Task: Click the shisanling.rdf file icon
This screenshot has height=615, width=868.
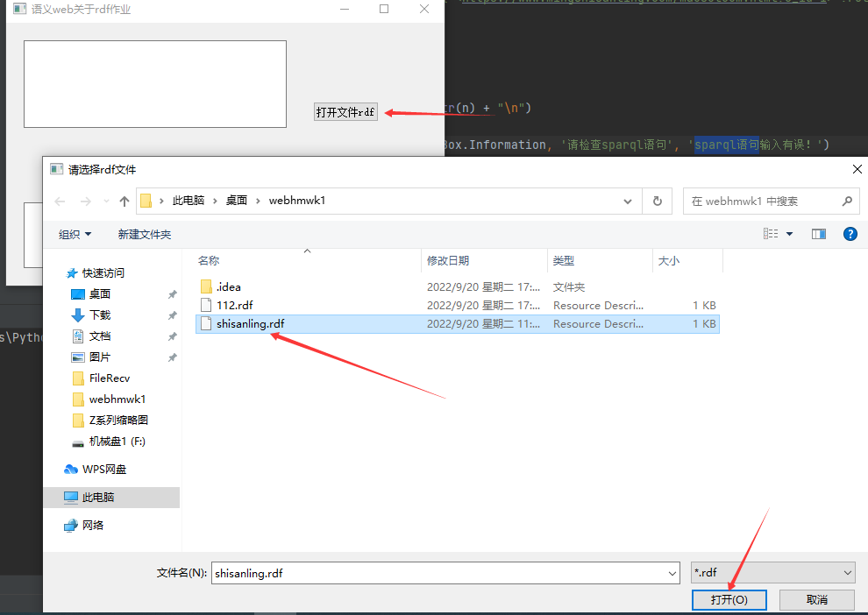Action: (206, 323)
